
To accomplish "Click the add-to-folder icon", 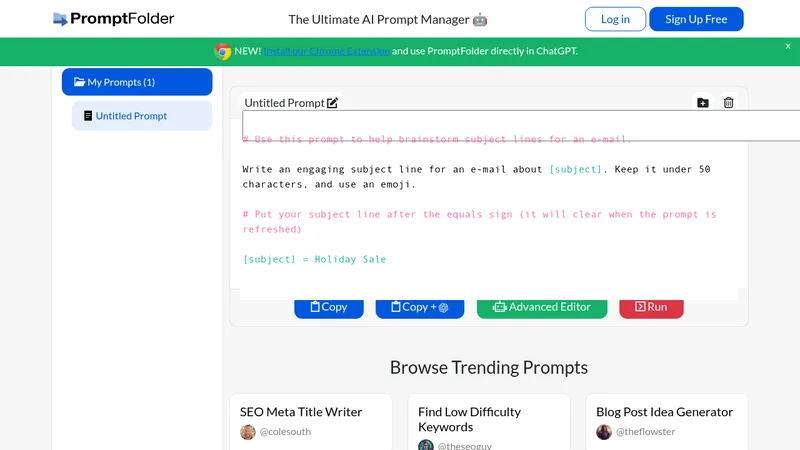I will 703,103.
